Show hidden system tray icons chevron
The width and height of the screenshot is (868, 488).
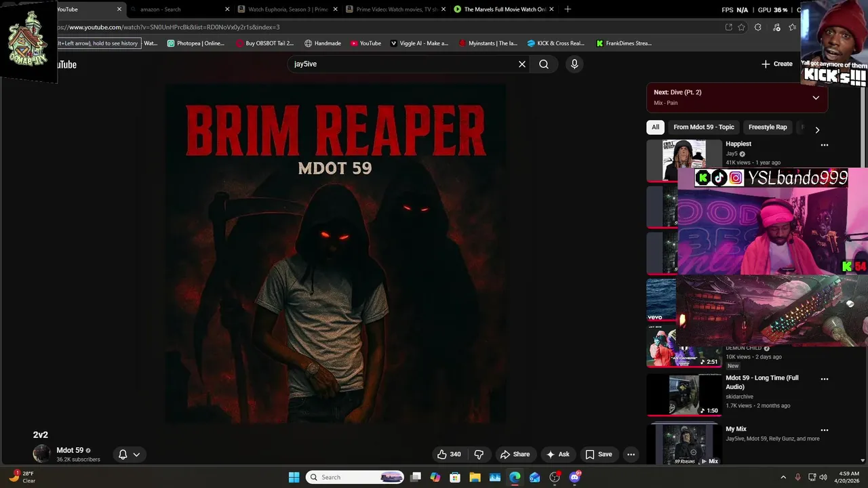(783, 477)
